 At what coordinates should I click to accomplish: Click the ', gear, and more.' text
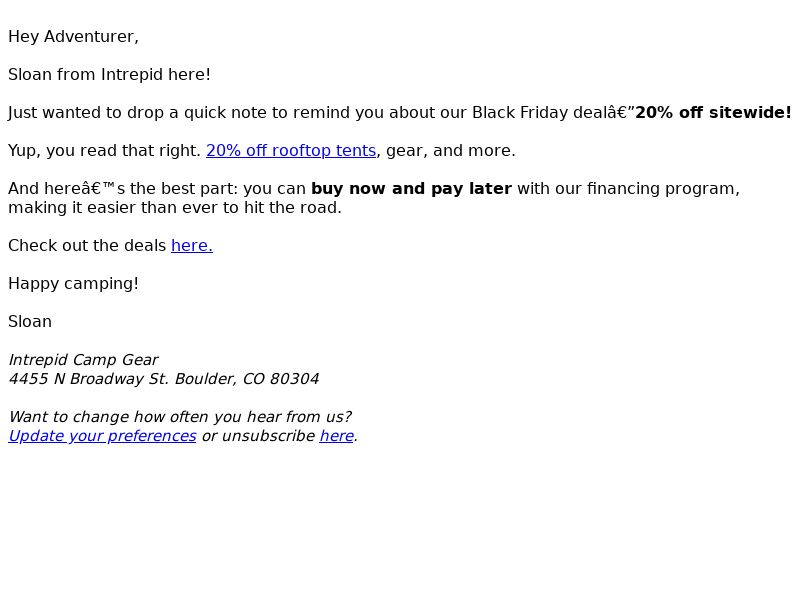click(446, 151)
